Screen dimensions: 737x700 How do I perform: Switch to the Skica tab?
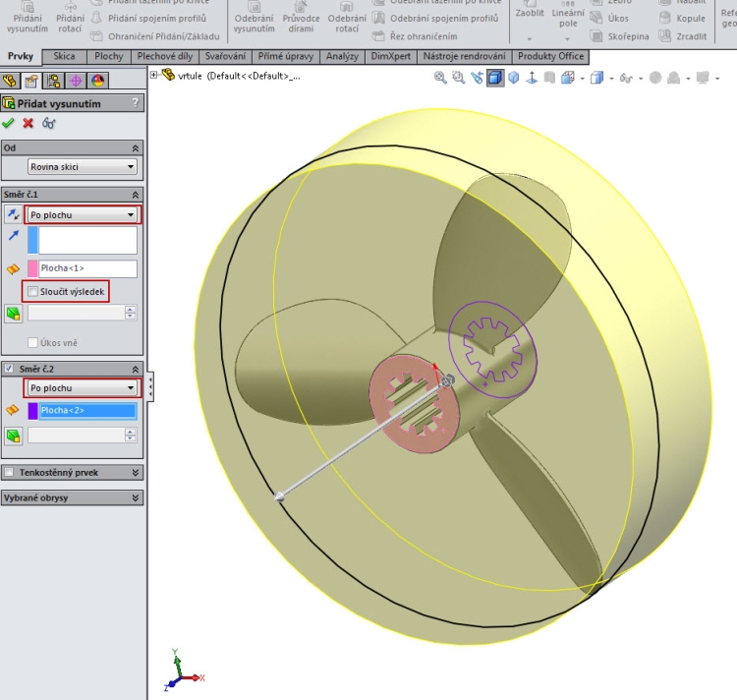[64, 56]
